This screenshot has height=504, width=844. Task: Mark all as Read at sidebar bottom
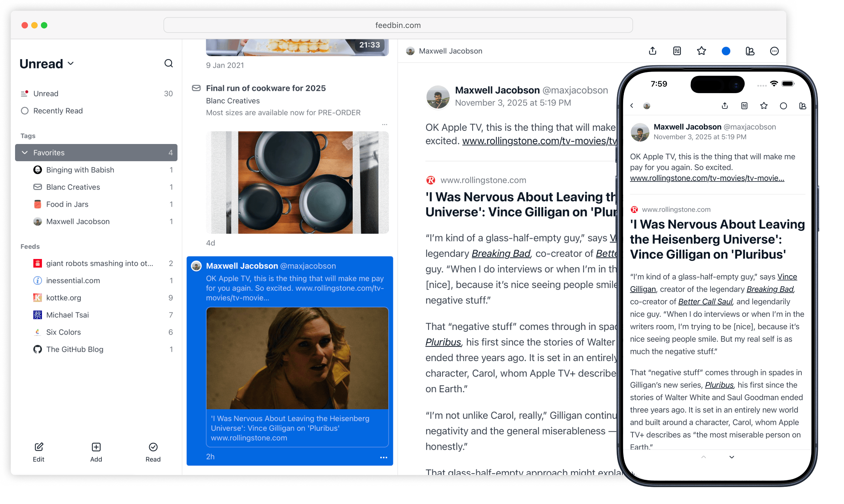[x=153, y=452]
